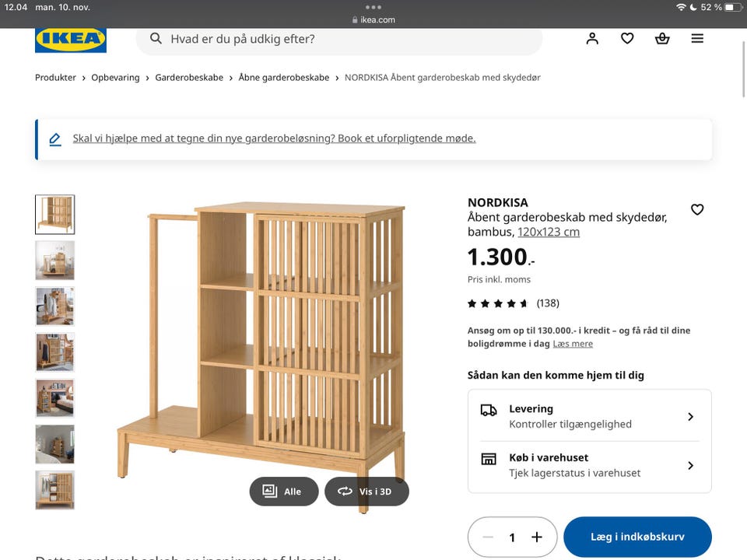This screenshot has width=747, height=560.
Task: Click the IKEA logo
Action: [x=70, y=40]
